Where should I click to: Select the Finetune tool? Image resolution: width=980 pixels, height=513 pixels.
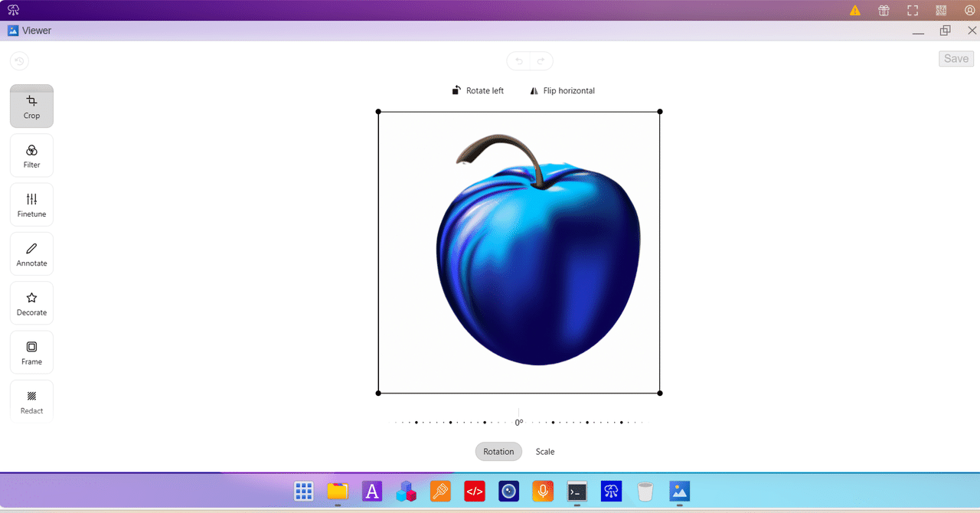pyautogui.click(x=31, y=204)
